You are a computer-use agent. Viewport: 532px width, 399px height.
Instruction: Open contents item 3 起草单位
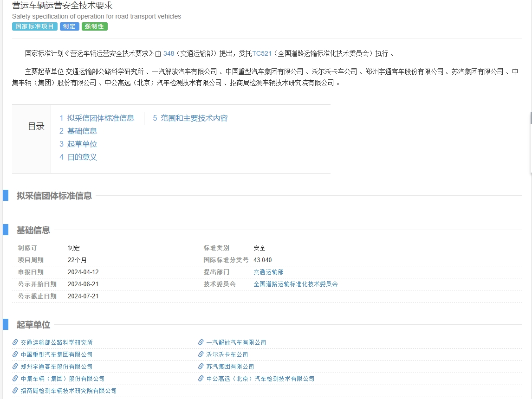tap(78, 144)
